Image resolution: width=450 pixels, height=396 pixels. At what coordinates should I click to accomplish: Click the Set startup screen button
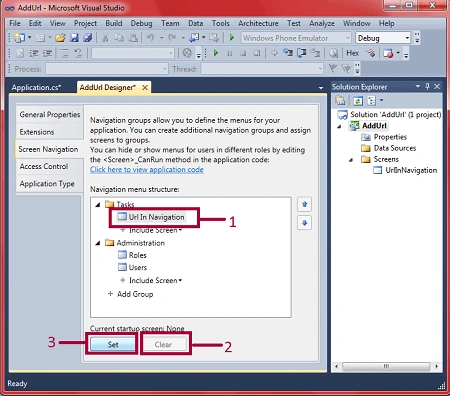(113, 344)
